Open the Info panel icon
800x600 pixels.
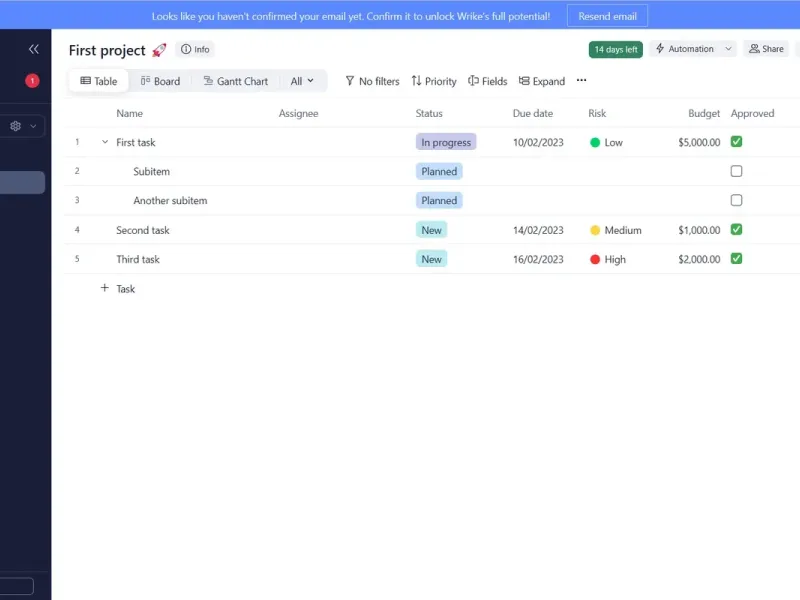pyautogui.click(x=186, y=49)
